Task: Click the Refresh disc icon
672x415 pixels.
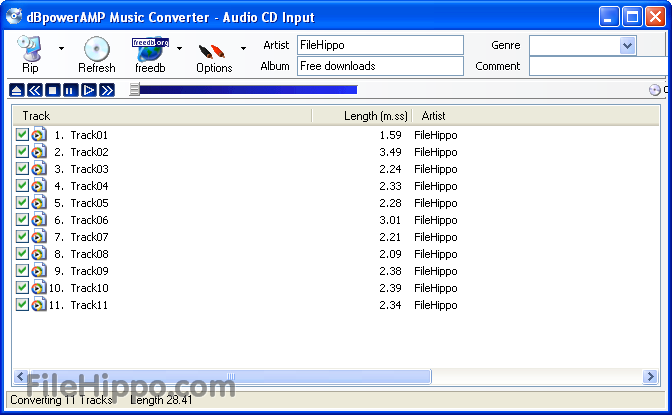Action: coord(96,49)
